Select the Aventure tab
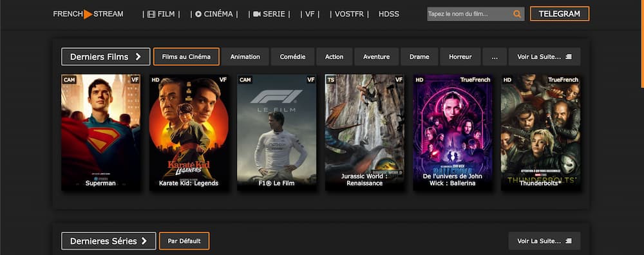 377,57
